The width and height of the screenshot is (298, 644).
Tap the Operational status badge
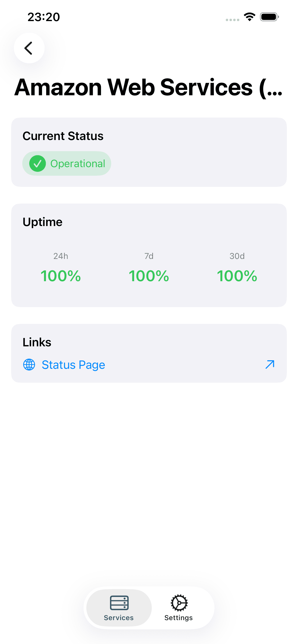(67, 163)
